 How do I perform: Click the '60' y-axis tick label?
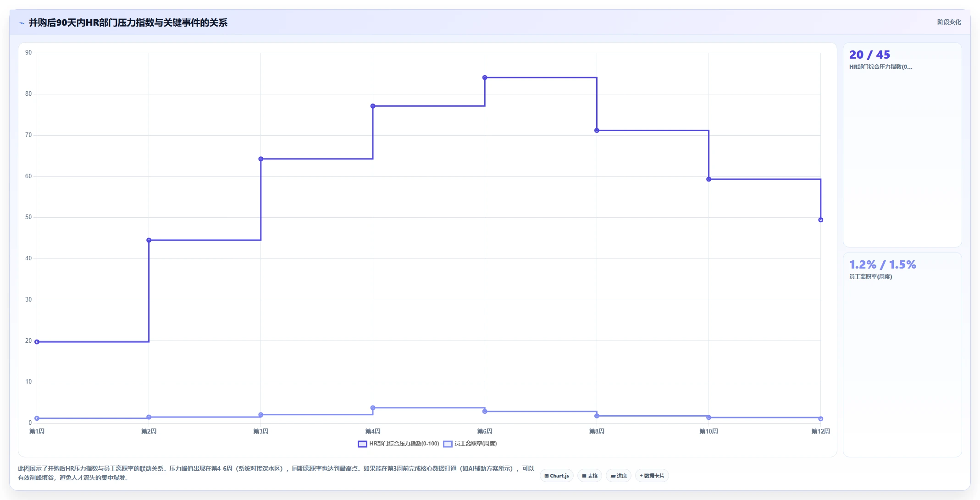tap(28, 176)
